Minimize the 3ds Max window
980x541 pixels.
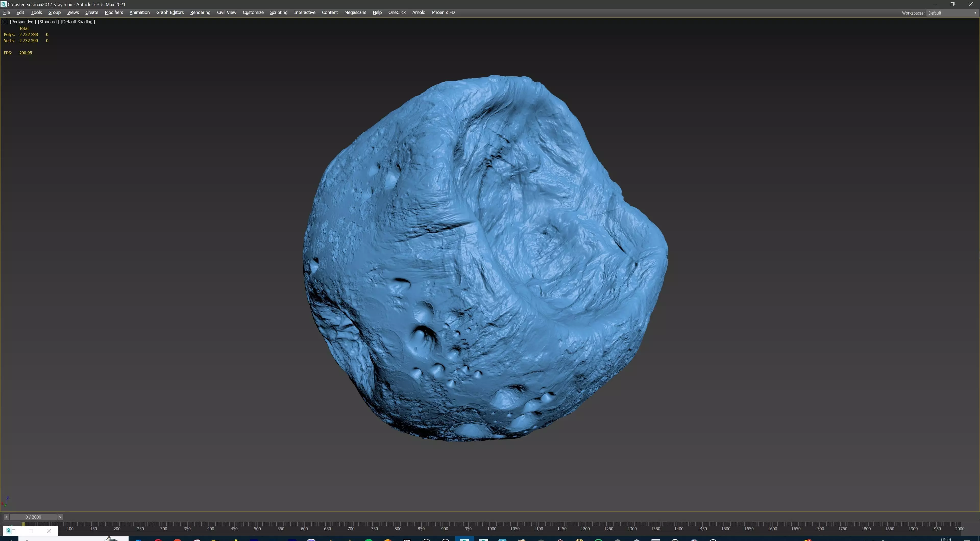[x=935, y=4]
